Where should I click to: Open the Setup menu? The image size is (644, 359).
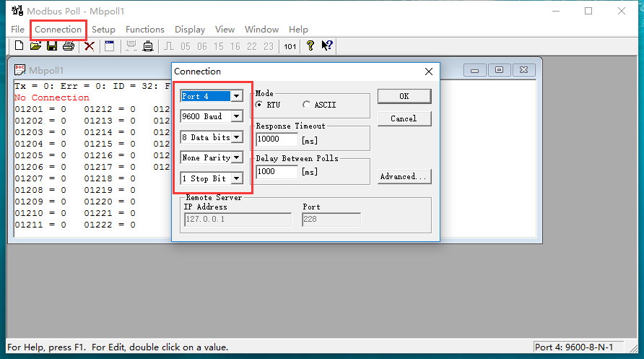(103, 30)
